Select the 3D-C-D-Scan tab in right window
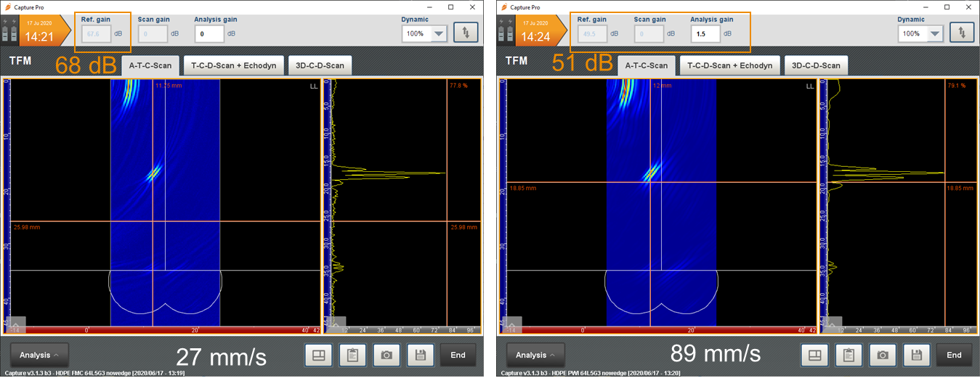Image resolution: width=980 pixels, height=386 pixels. coord(817,65)
